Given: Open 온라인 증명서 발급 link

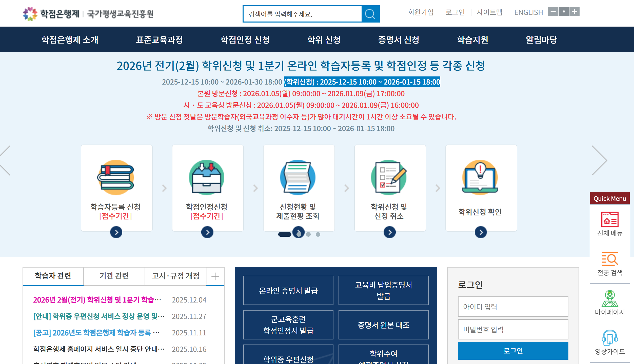Looking at the screenshot, I should click(x=288, y=291).
